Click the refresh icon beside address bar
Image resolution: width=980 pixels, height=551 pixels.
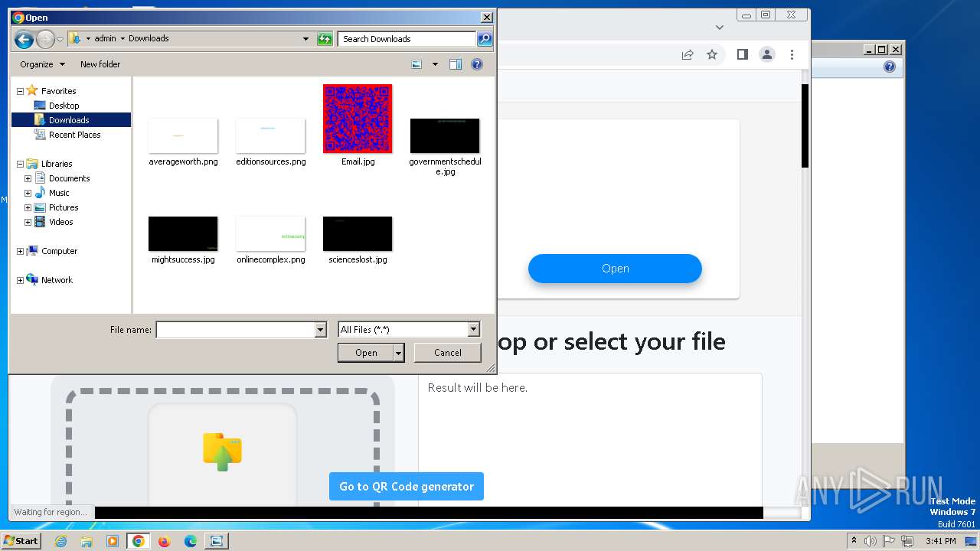pyautogui.click(x=325, y=38)
